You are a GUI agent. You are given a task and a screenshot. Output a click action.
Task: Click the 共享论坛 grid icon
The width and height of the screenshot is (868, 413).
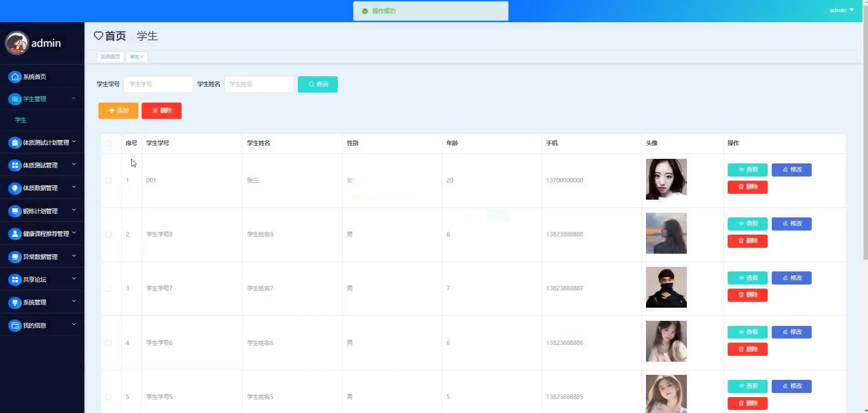click(x=15, y=280)
